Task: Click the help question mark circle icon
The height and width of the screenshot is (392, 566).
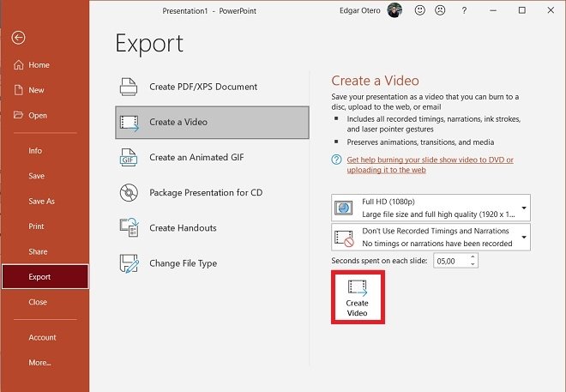Action: click(x=336, y=160)
